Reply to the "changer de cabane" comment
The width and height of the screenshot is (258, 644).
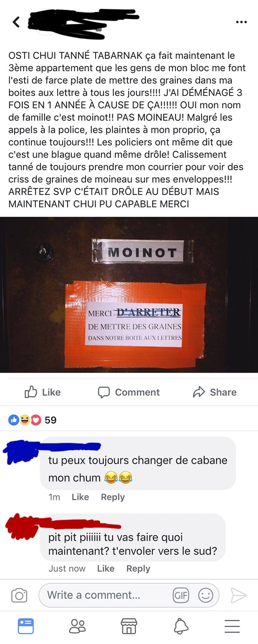[113, 497]
